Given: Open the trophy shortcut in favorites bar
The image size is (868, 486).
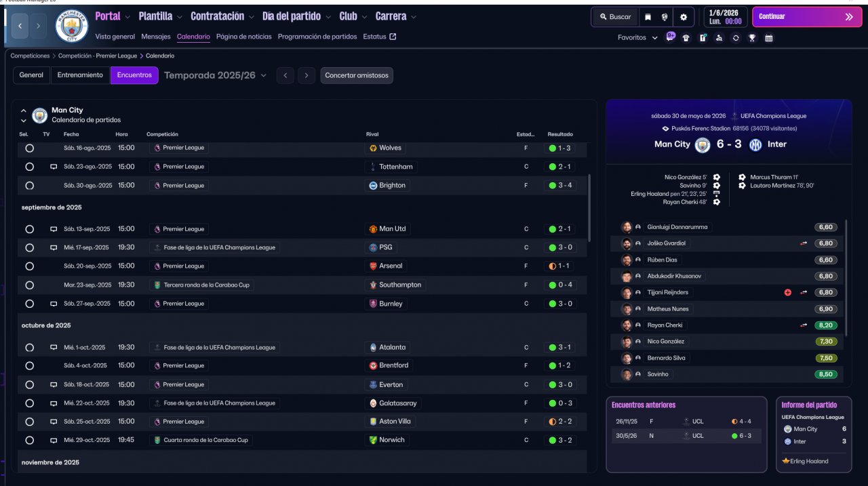Looking at the screenshot, I should [752, 38].
